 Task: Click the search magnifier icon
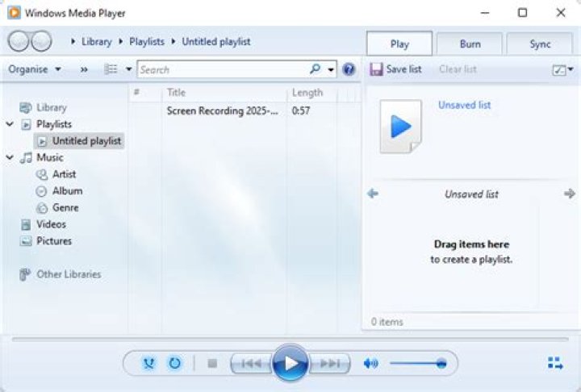coord(315,69)
